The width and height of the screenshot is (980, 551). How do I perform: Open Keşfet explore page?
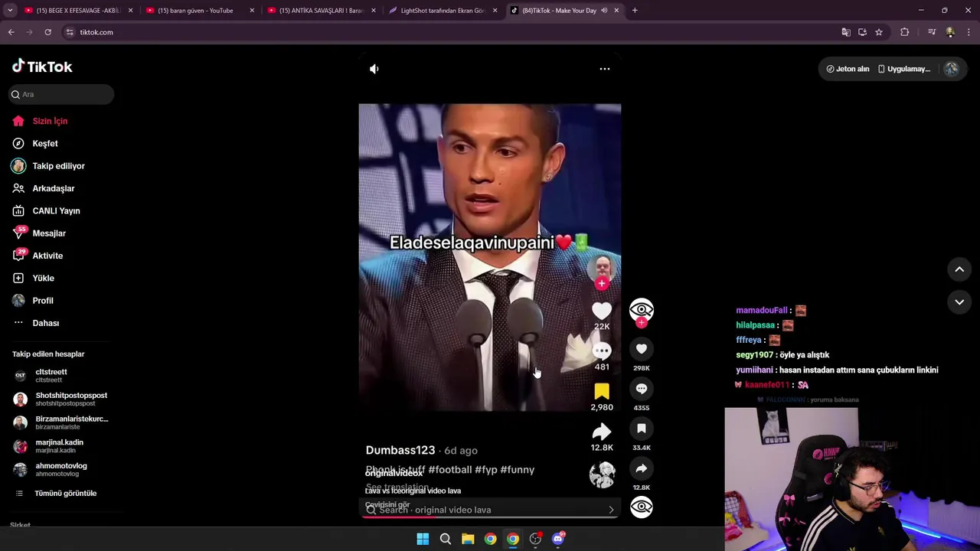pyautogui.click(x=45, y=143)
